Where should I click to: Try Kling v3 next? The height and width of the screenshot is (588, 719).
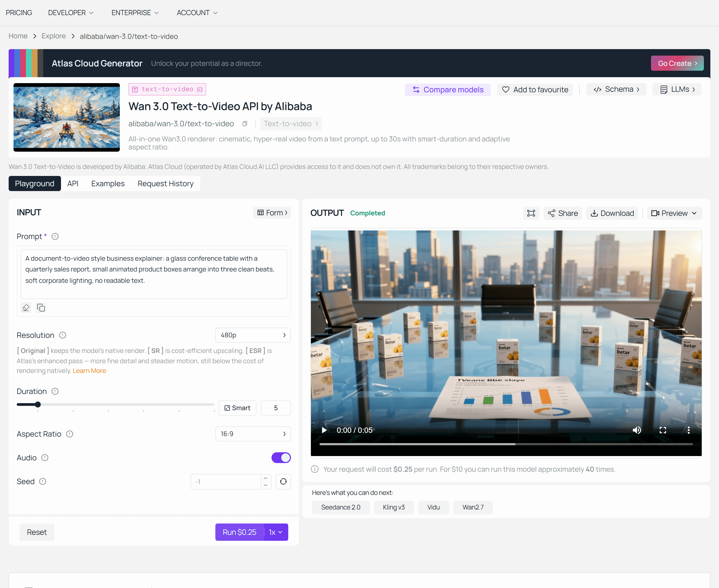tap(394, 507)
